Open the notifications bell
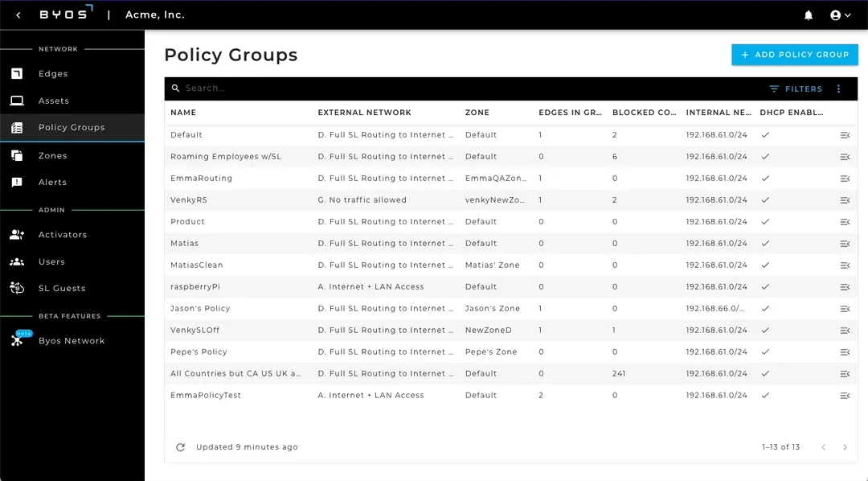This screenshot has height=481, width=868. 809,15
